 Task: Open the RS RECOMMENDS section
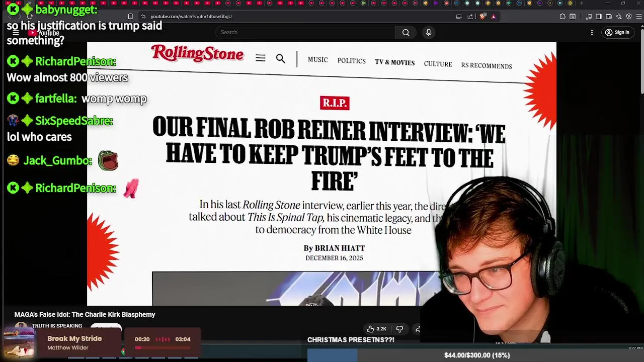pos(487,66)
